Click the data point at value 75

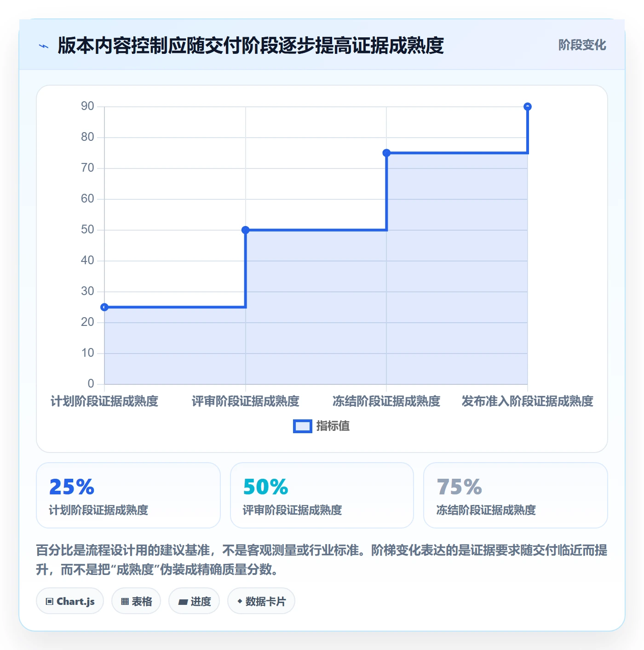click(386, 153)
